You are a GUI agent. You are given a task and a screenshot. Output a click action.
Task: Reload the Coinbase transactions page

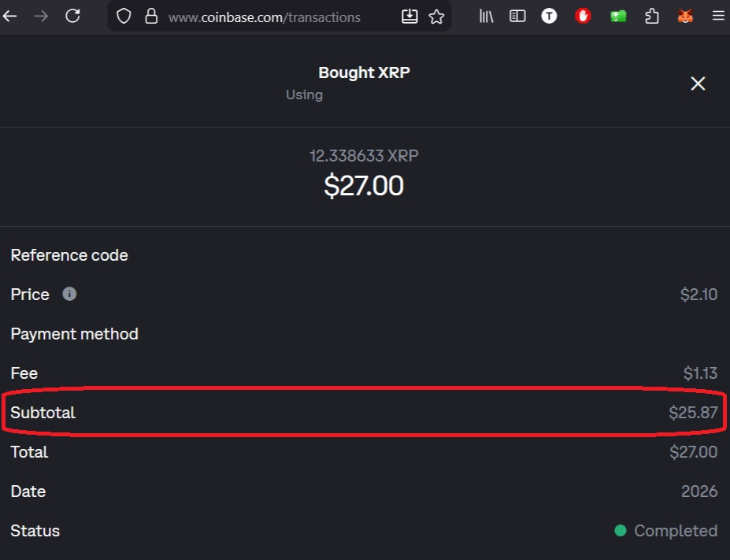72,16
